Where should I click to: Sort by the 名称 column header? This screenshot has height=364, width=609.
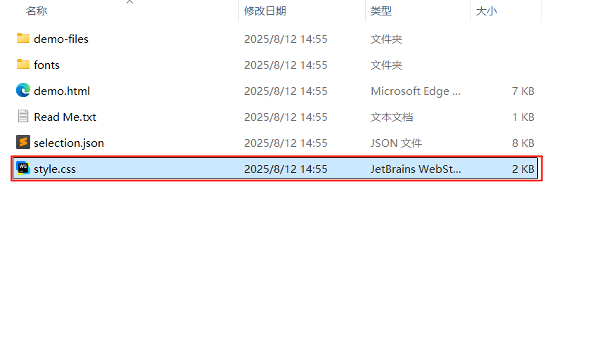[x=37, y=11]
